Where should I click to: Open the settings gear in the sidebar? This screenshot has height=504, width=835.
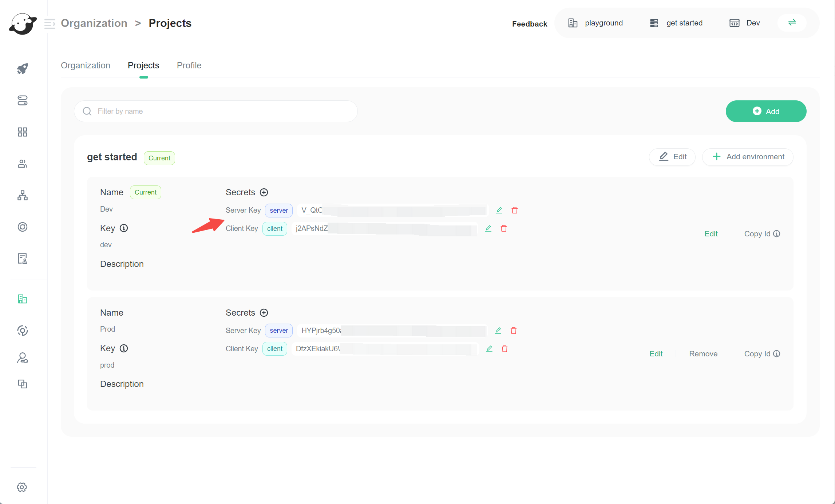(22, 487)
